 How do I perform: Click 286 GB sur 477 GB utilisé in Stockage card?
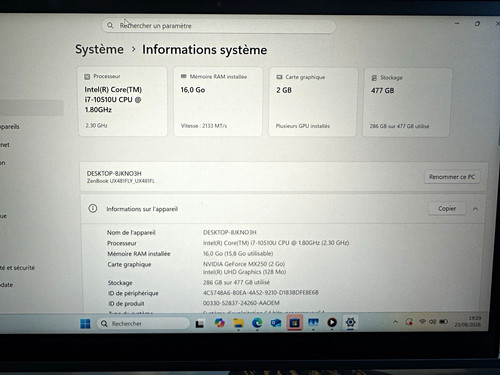[399, 126]
